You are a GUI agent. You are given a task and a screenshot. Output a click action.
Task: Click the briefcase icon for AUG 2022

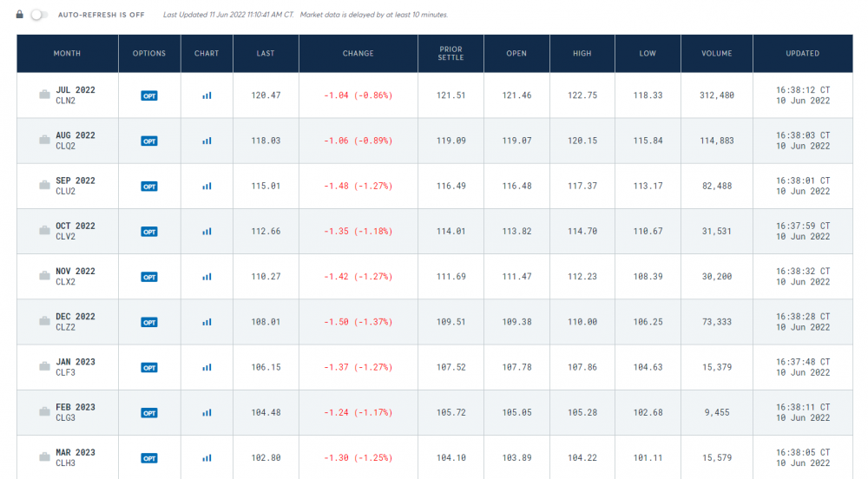point(44,141)
